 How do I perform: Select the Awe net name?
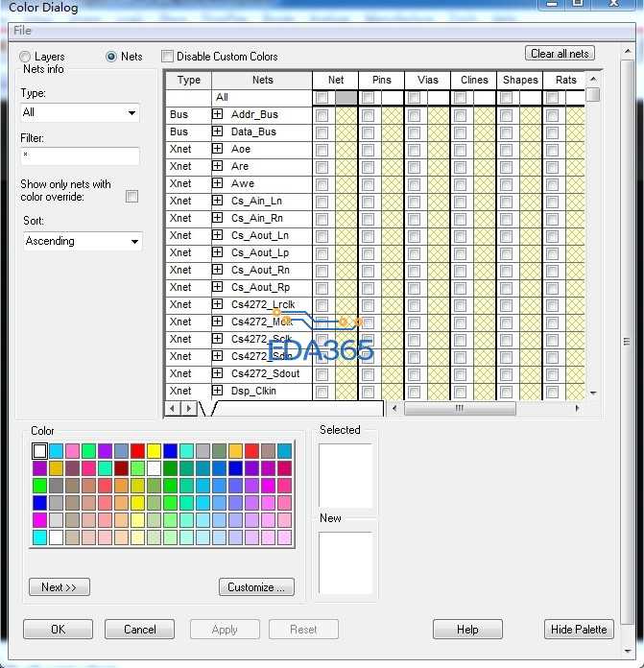click(243, 183)
